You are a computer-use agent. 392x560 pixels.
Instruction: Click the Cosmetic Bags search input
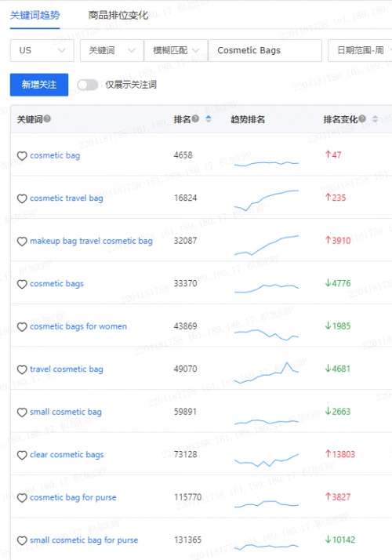point(265,50)
